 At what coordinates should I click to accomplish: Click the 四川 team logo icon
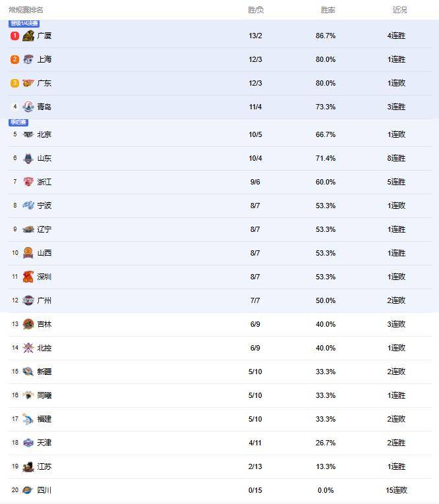28,490
